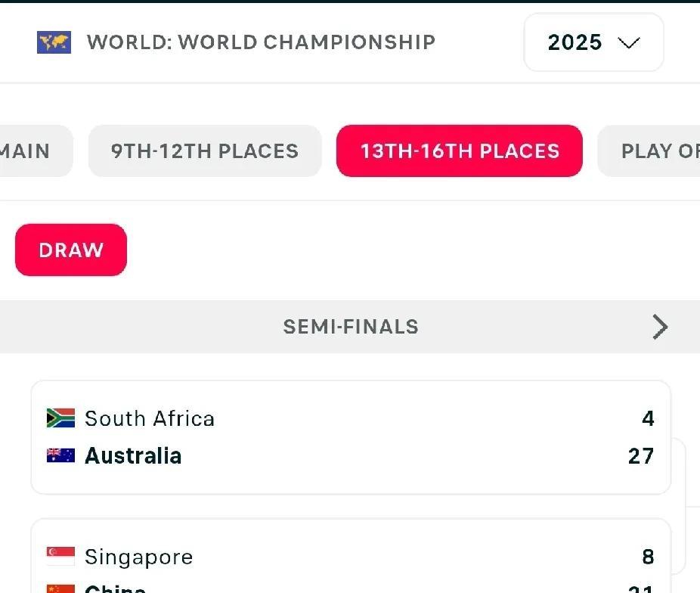The width and height of the screenshot is (700, 593).
Task: Click the world map flag icon
Action: 54,42
